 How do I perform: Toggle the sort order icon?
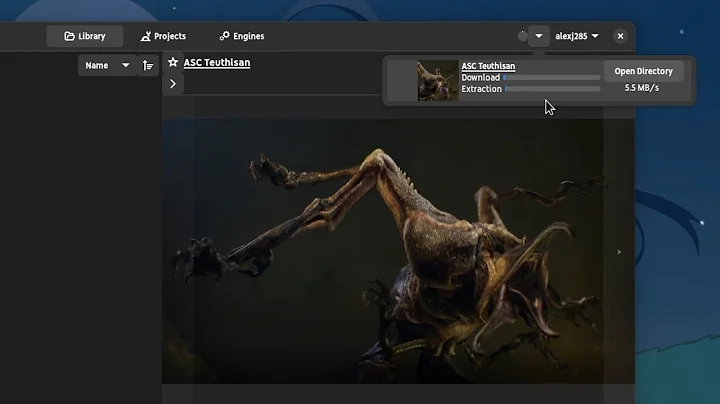pyautogui.click(x=148, y=66)
